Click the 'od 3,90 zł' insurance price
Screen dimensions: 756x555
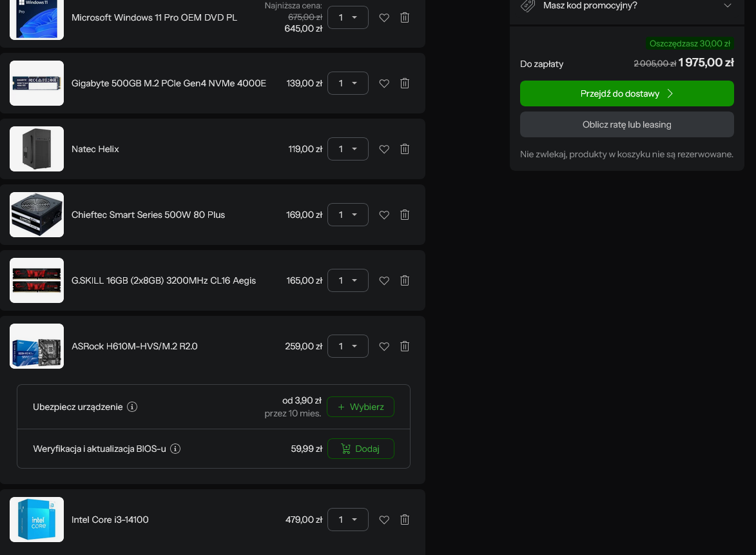coord(302,401)
